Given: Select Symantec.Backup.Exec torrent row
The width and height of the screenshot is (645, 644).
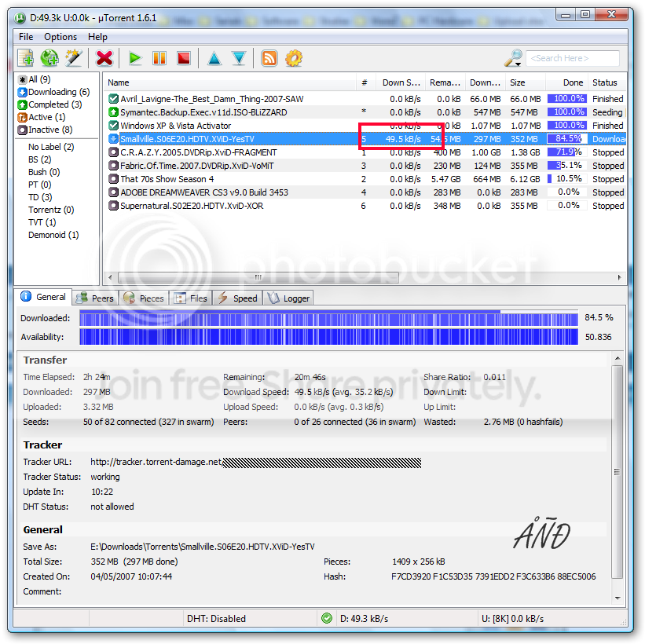Looking at the screenshot, I should pos(365,112).
